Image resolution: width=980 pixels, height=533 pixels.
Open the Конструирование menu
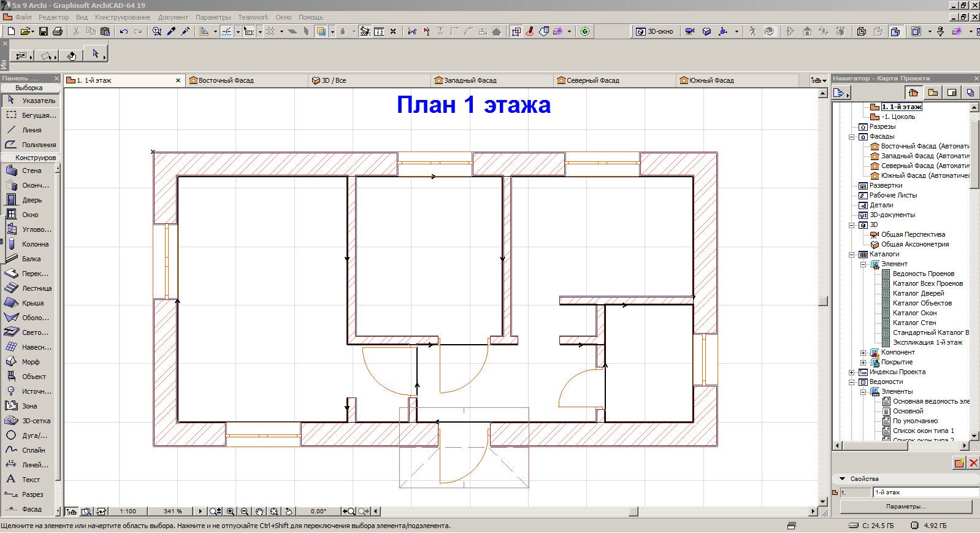click(123, 17)
